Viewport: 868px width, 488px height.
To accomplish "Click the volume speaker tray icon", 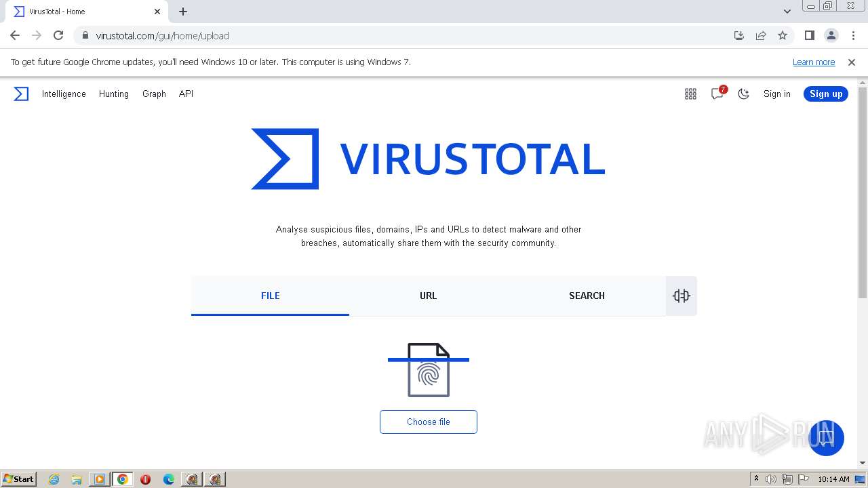I will click(771, 479).
